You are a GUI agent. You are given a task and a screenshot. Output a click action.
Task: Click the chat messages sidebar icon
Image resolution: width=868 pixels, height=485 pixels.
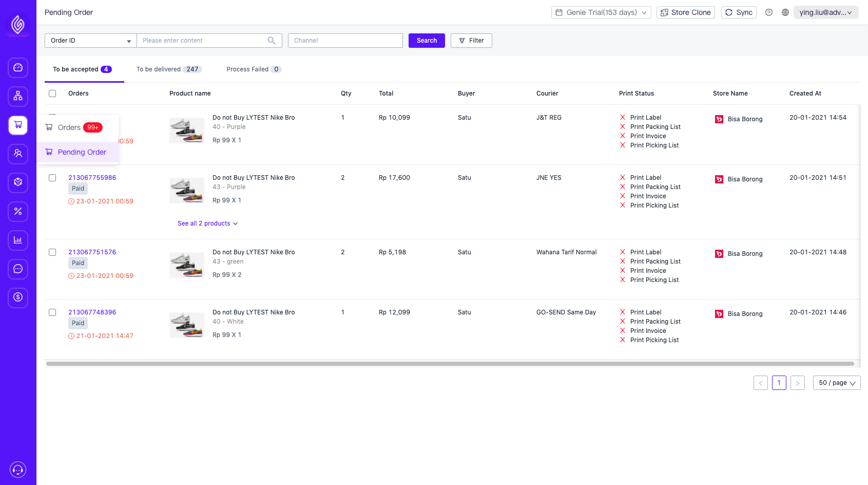pos(18,269)
